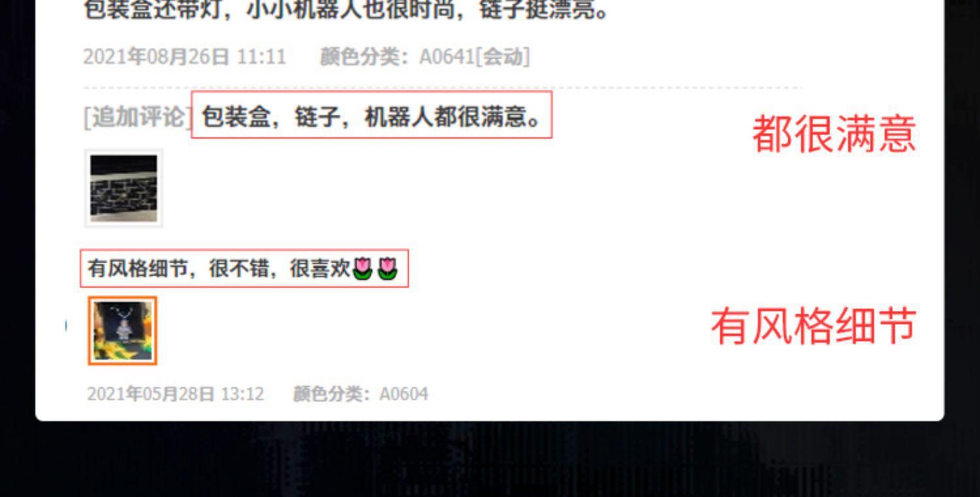Open the keyboard photo thumbnail

click(x=123, y=188)
